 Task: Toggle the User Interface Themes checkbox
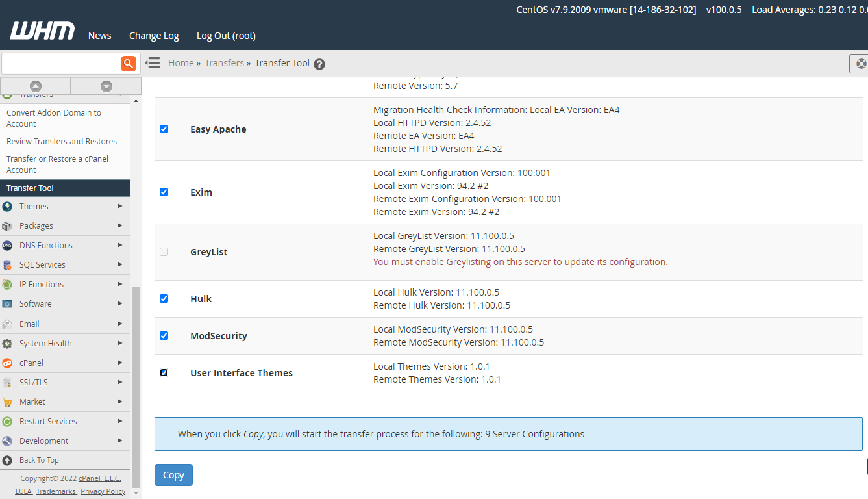click(164, 373)
